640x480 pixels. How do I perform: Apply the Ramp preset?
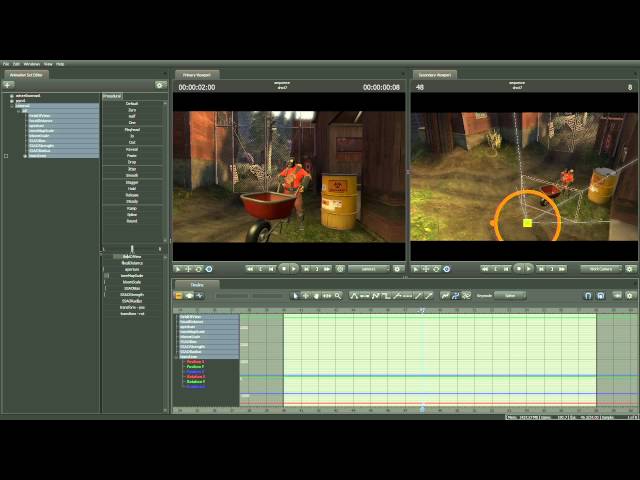[132, 208]
